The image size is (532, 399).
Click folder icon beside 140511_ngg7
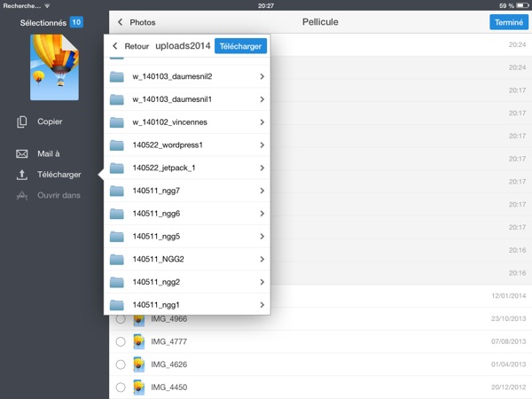(117, 191)
